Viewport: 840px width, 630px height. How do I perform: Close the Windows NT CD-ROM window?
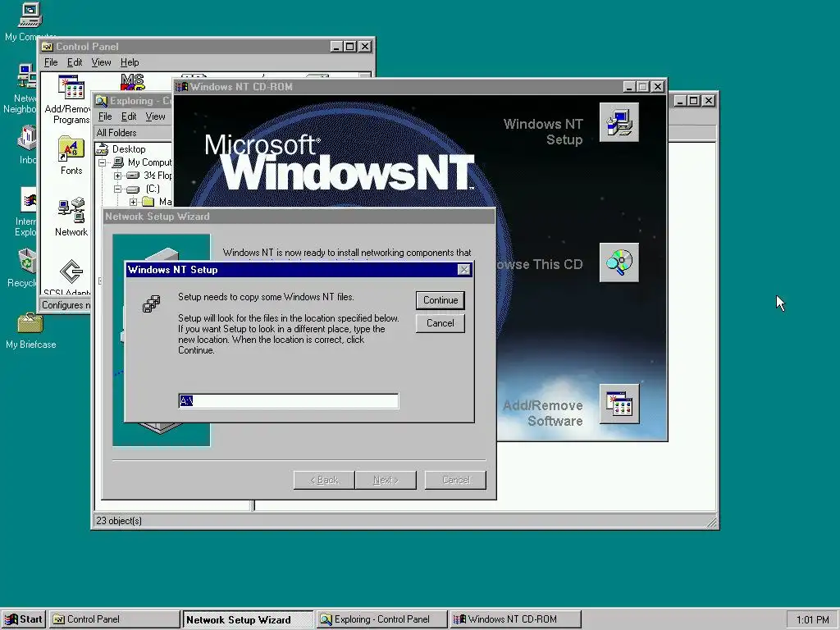pos(658,86)
